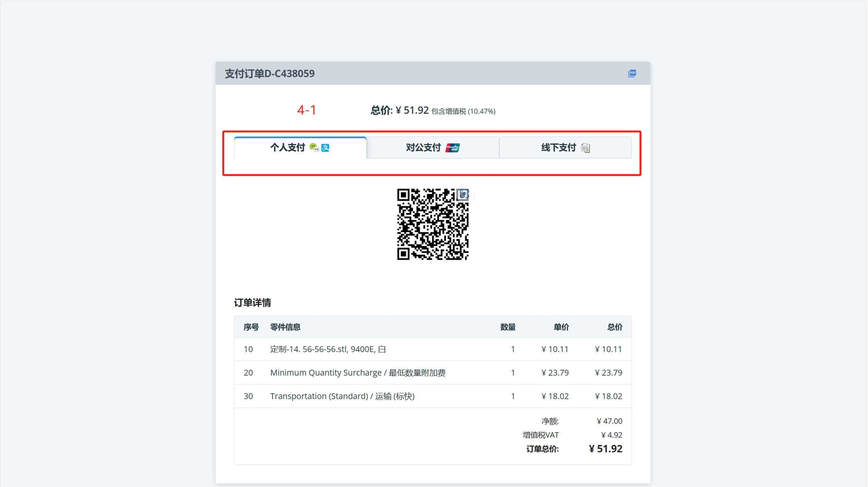
Task: Click the payment QR code
Action: [x=433, y=224]
